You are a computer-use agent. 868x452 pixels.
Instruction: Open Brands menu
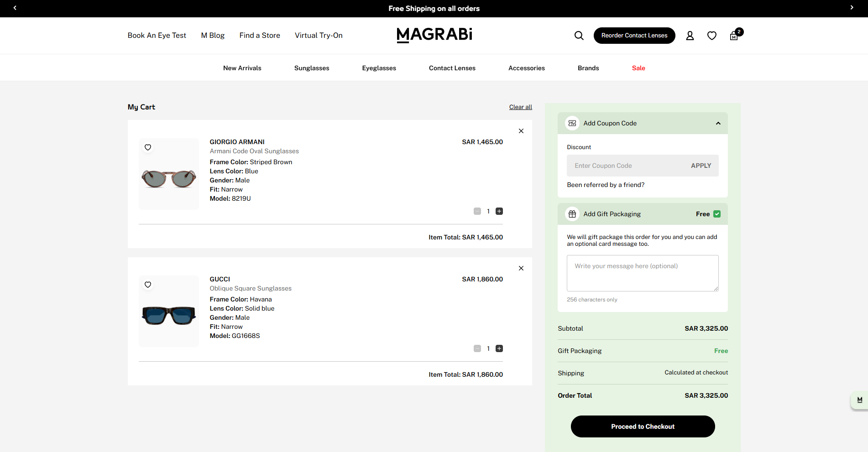tap(588, 68)
